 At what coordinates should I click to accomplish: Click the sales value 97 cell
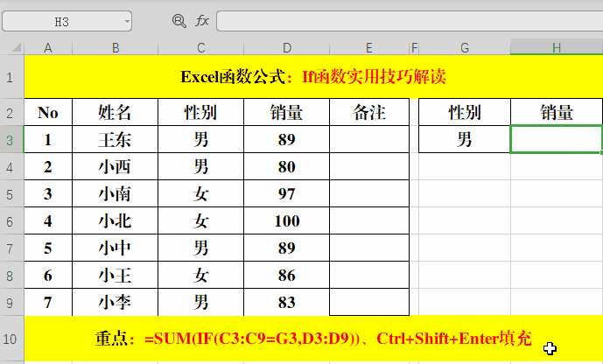[x=286, y=193]
